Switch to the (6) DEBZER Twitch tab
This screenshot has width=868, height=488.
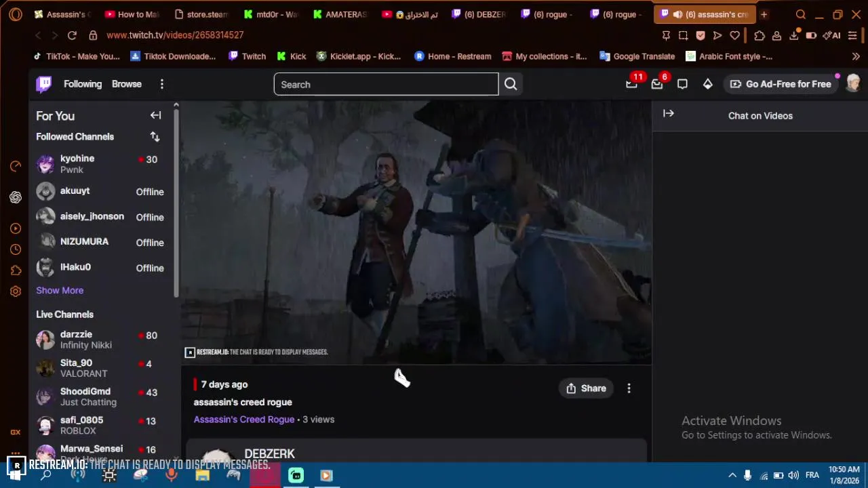point(479,14)
